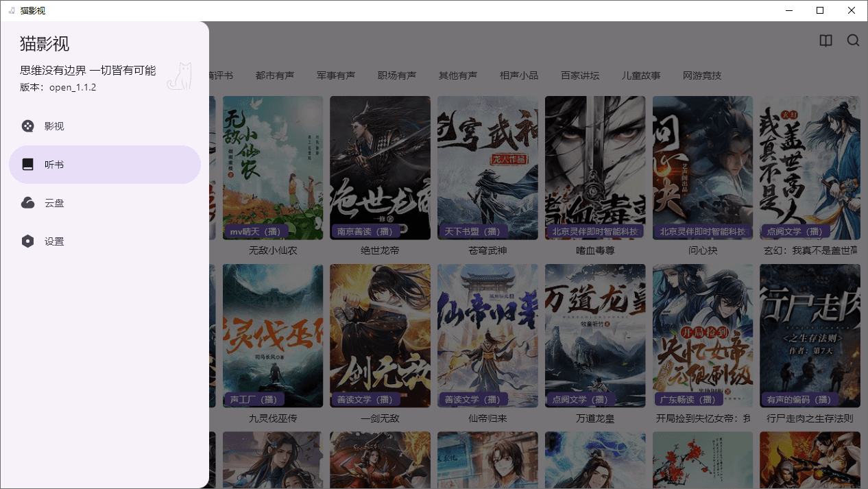Click the search magnifier icon at top right
The width and height of the screenshot is (868, 489).
(853, 40)
